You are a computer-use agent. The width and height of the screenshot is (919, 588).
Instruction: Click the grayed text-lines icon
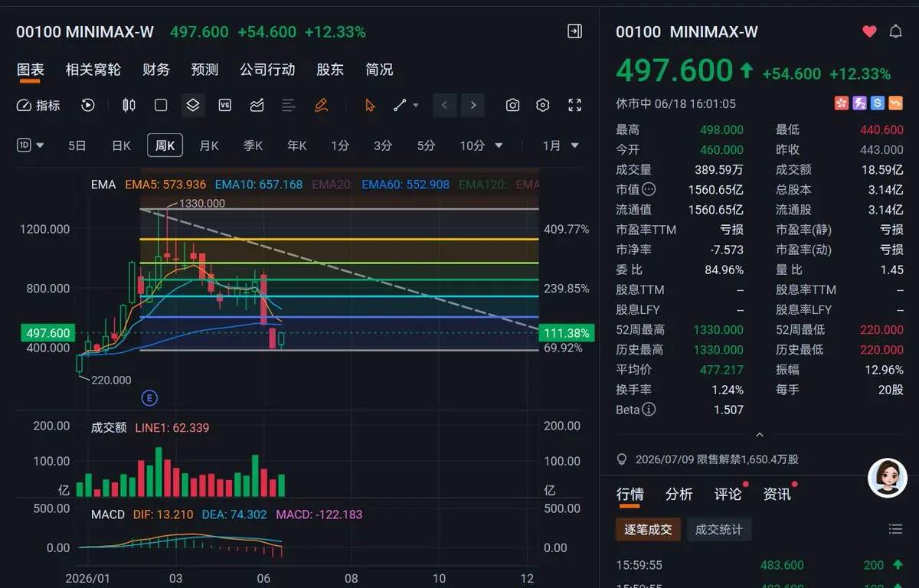click(289, 106)
